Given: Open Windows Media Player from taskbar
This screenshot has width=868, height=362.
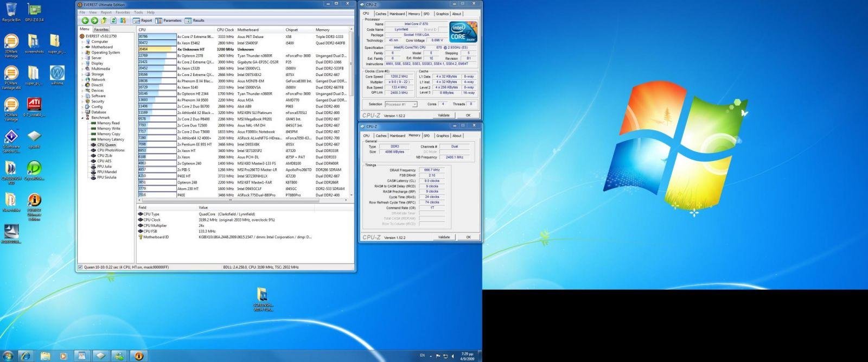Looking at the screenshot, I should [63, 356].
